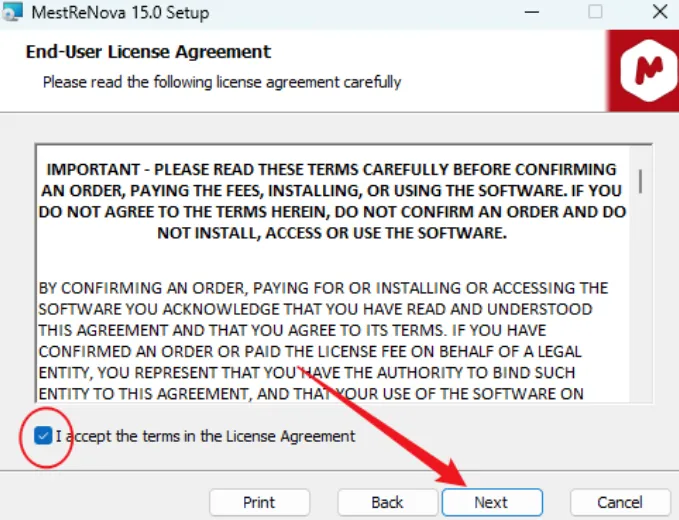Image resolution: width=679 pixels, height=520 pixels.
Task: Minimize the setup window
Action: pyautogui.click(x=531, y=12)
